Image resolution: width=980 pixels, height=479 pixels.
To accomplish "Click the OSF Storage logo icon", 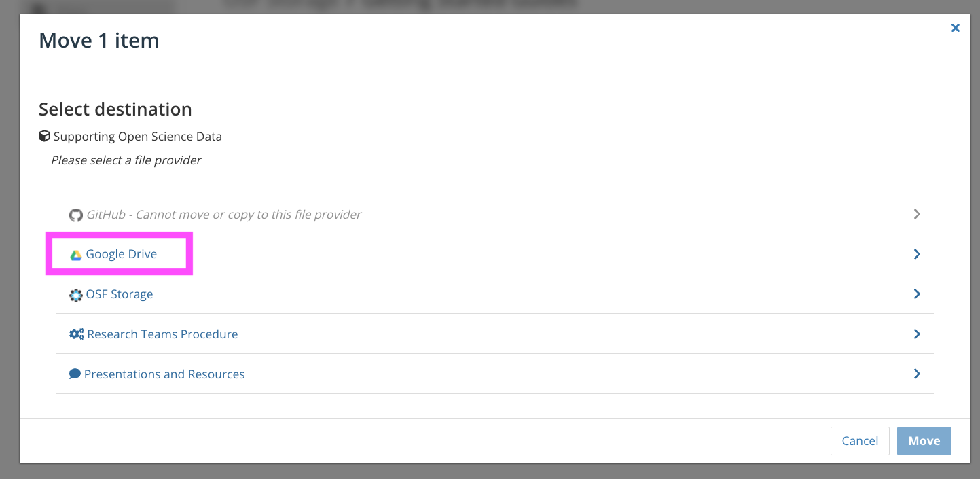I will (76, 295).
